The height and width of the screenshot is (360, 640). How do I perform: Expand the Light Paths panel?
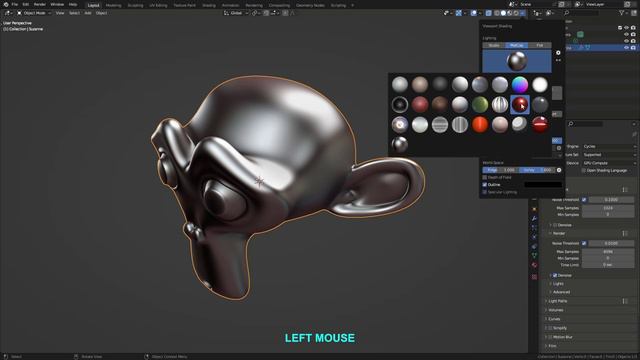point(558,301)
